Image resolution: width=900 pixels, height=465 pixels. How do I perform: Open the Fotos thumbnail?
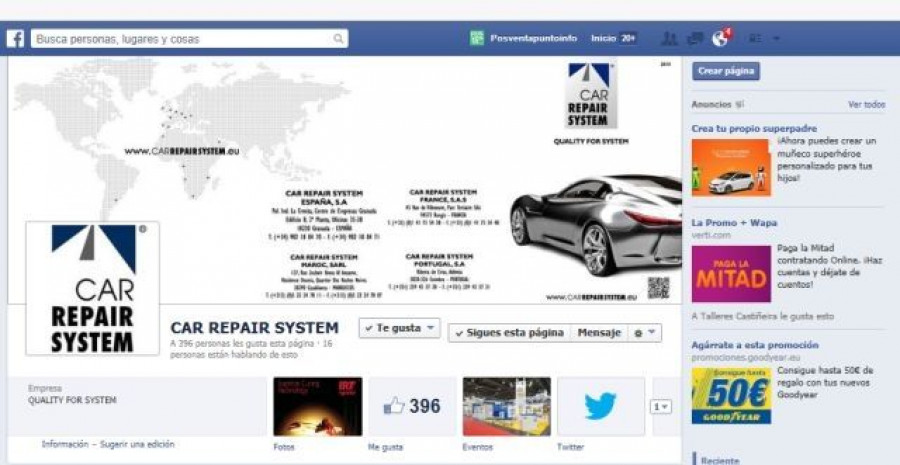(317, 406)
